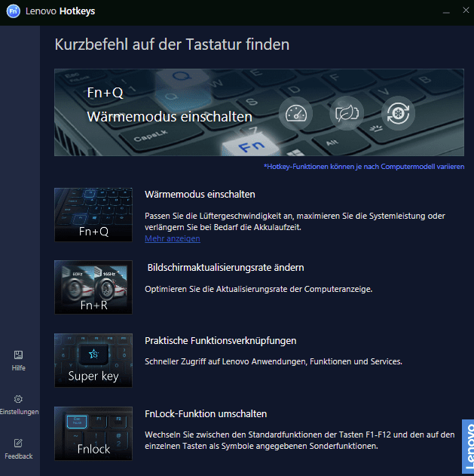Open the Fn+Q Wärmemodus thumbnail

pyautogui.click(x=93, y=215)
